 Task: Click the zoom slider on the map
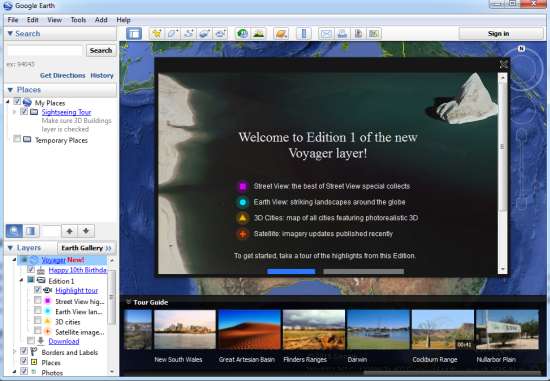point(522,168)
